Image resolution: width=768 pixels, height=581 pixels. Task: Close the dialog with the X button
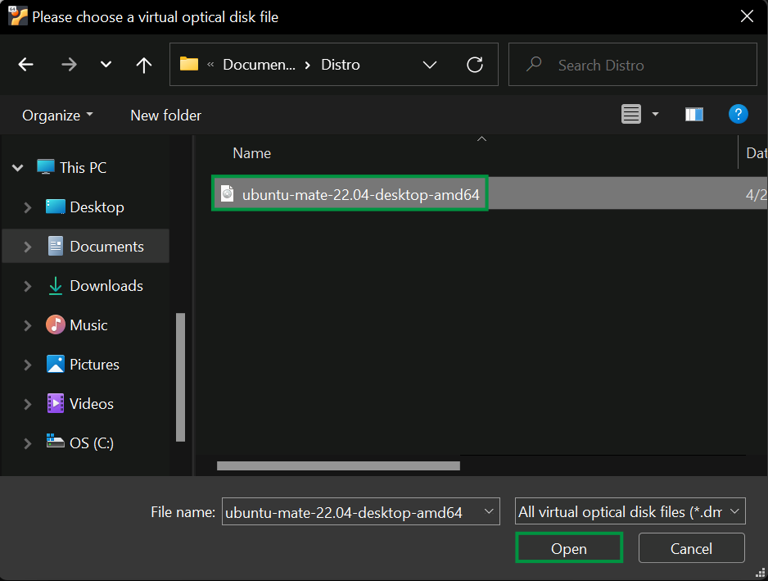746,16
